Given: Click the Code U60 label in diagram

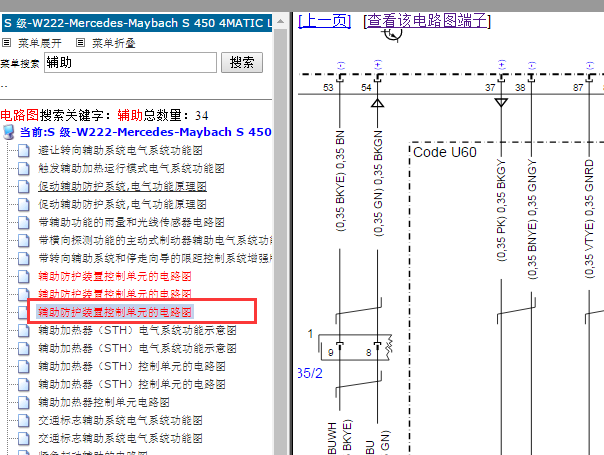Looking at the screenshot, I should tap(445, 152).
